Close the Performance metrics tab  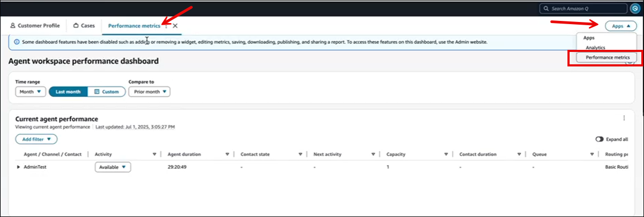click(175, 26)
